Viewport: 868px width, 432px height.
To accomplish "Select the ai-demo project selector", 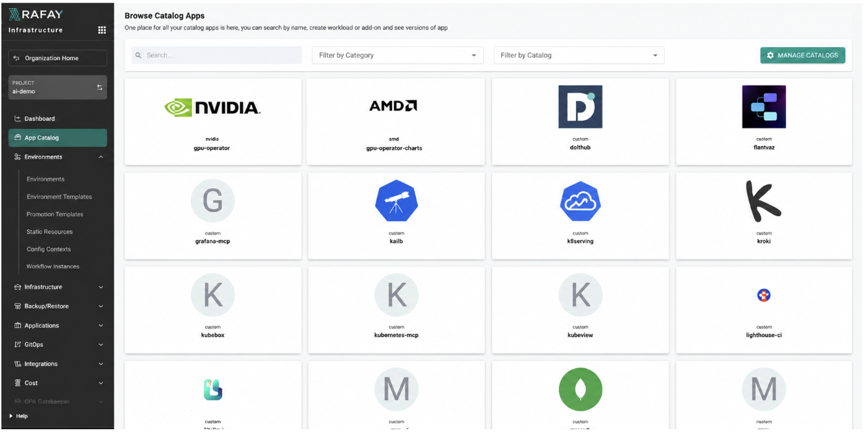I will tap(57, 87).
